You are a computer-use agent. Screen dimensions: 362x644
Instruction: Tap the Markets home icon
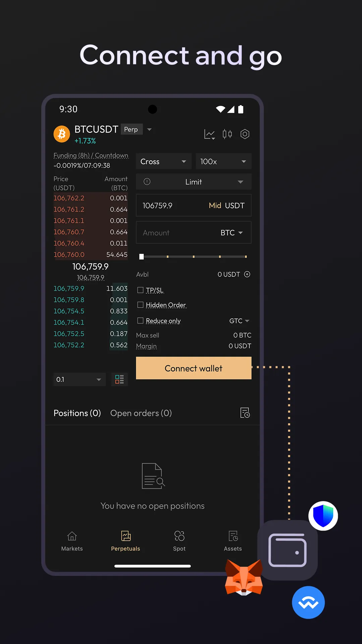pyautogui.click(x=72, y=536)
